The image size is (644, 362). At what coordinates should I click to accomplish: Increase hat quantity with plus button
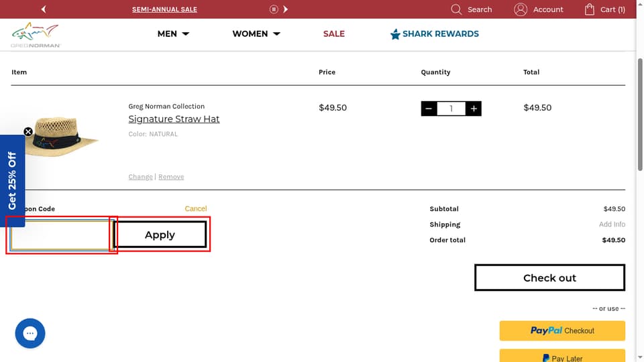click(x=474, y=109)
